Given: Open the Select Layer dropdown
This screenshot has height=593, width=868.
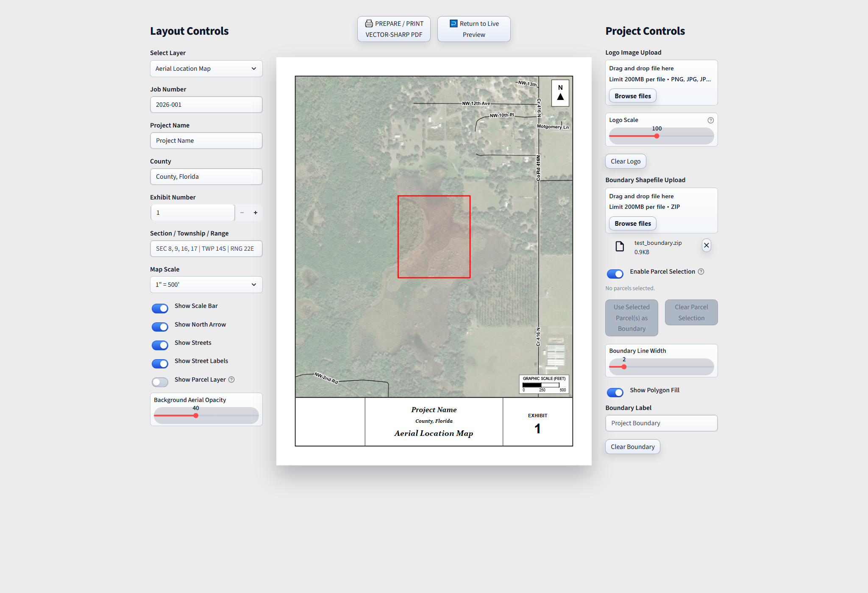Looking at the screenshot, I should coord(206,68).
